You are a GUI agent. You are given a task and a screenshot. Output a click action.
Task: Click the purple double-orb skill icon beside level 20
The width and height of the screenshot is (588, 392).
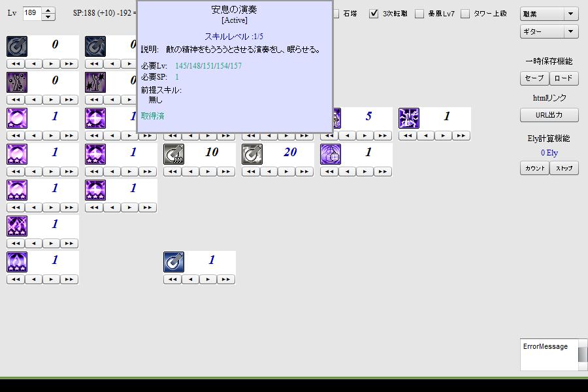pos(331,154)
